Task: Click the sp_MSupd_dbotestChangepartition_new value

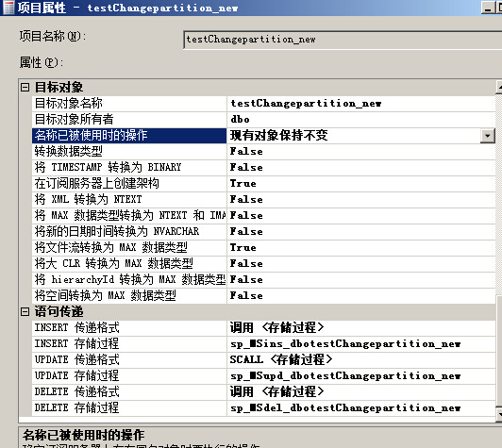Action: 345,376
